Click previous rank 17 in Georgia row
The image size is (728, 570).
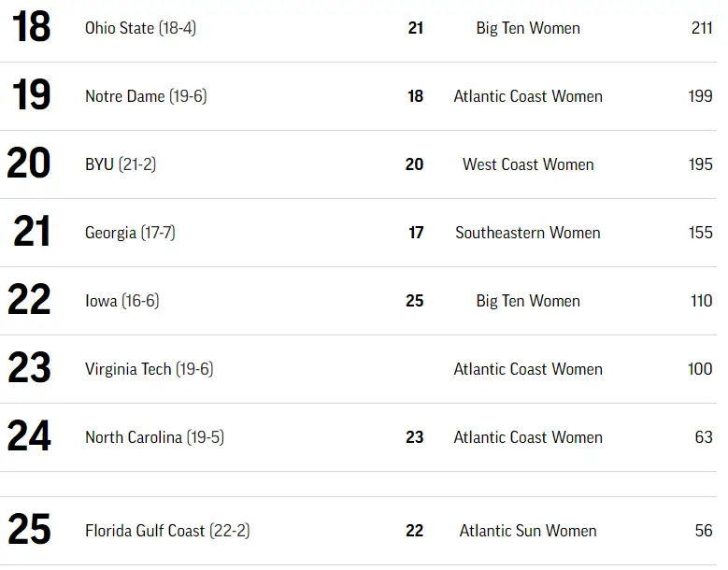click(416, 233)
